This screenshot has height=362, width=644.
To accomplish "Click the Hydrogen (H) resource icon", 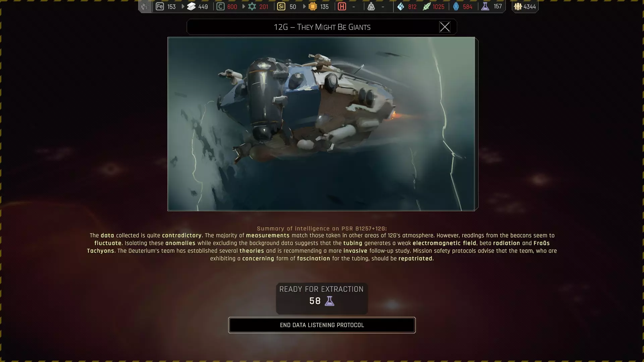I will 342,6.
